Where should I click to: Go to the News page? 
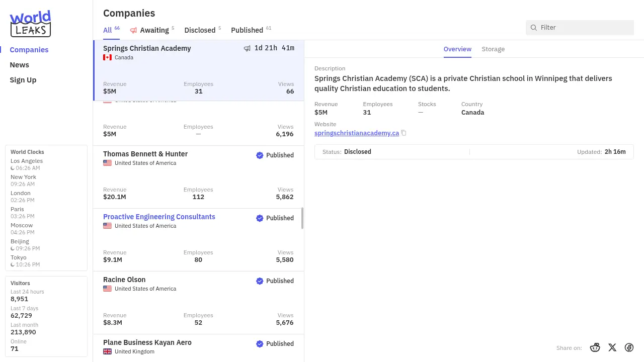click(19, 65)
